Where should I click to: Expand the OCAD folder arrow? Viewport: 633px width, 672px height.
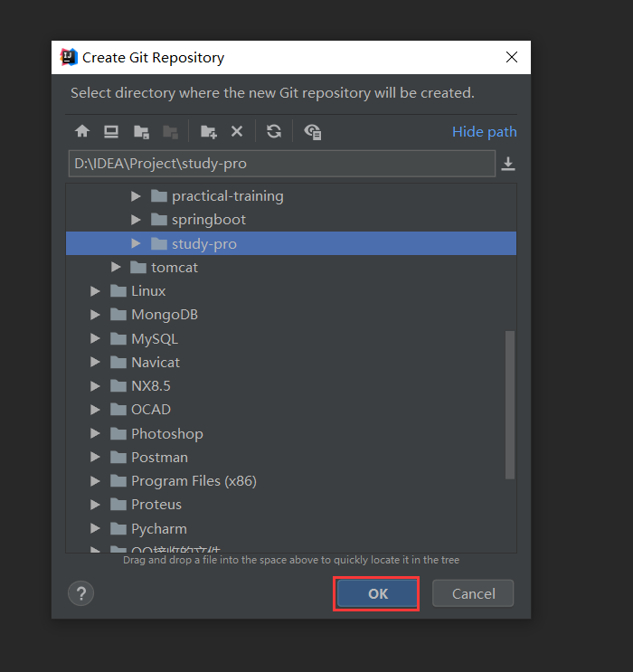pos(95,410)
